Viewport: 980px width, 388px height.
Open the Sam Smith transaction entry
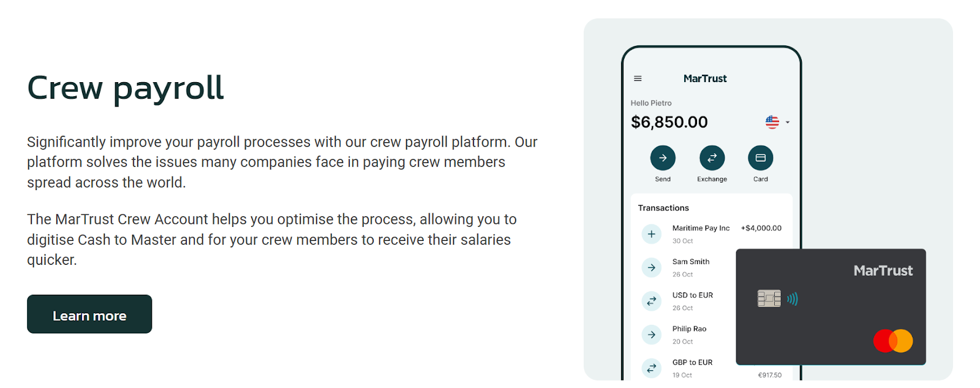tap(691, 262)
